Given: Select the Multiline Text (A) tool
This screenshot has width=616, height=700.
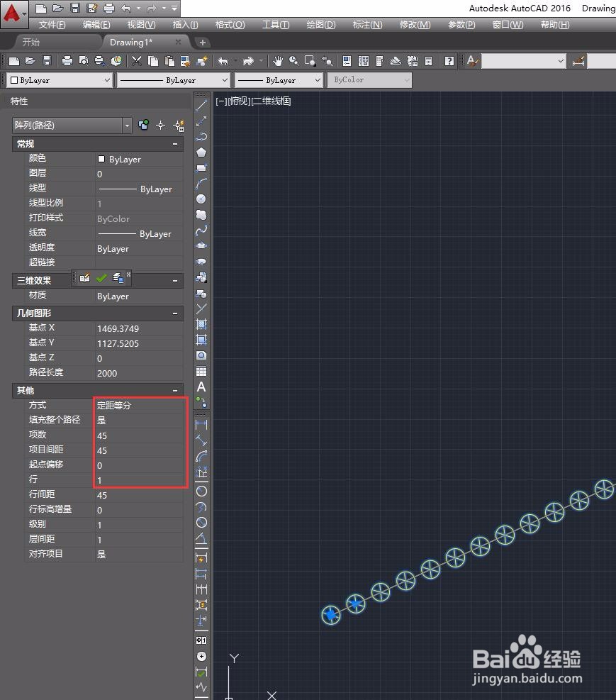Looking at the screenshot, I should 201,387.
